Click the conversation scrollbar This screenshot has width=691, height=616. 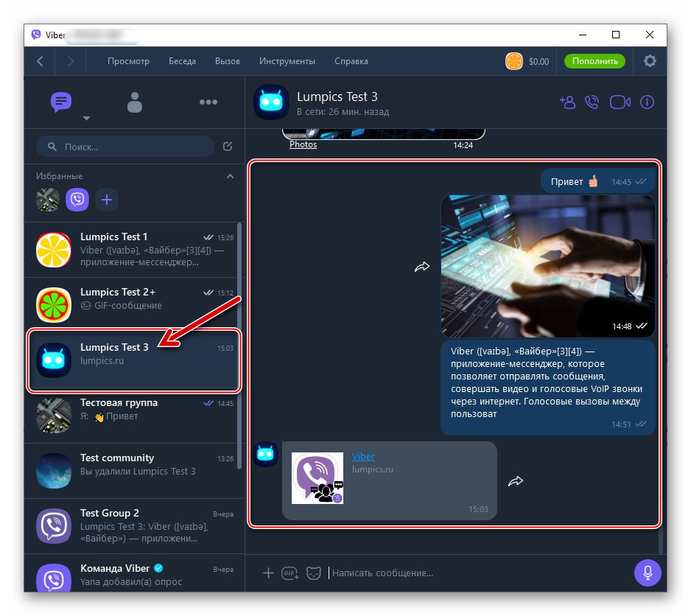(x=660, y=540)
